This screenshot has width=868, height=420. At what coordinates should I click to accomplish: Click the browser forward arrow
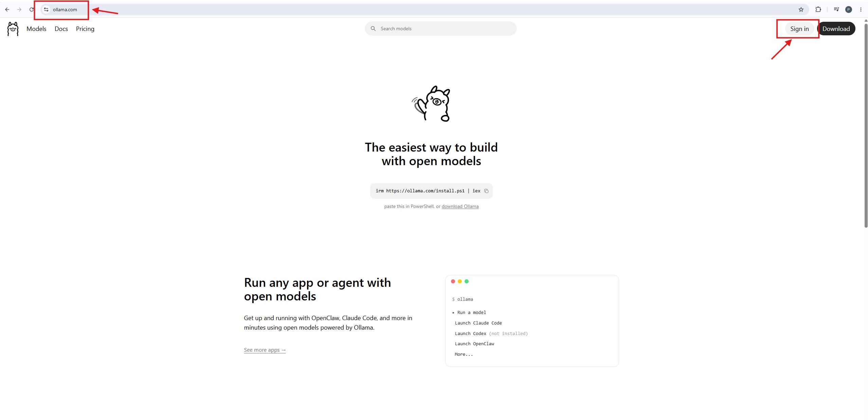(19, 10)
